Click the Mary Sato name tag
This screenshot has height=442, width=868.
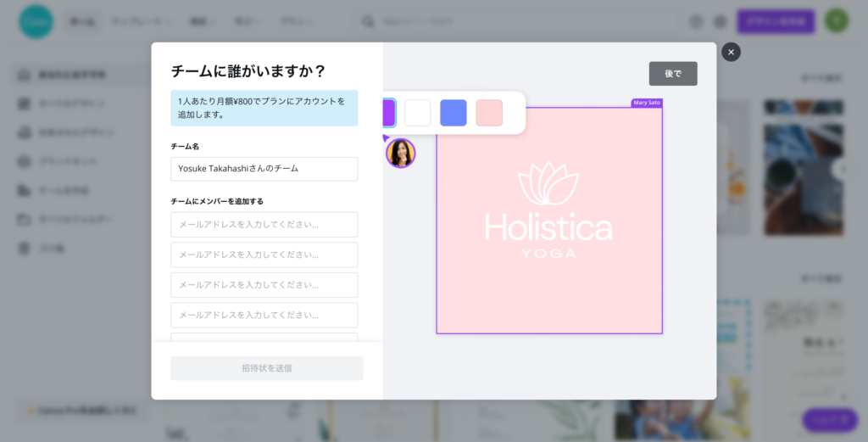tap(647, 103)
